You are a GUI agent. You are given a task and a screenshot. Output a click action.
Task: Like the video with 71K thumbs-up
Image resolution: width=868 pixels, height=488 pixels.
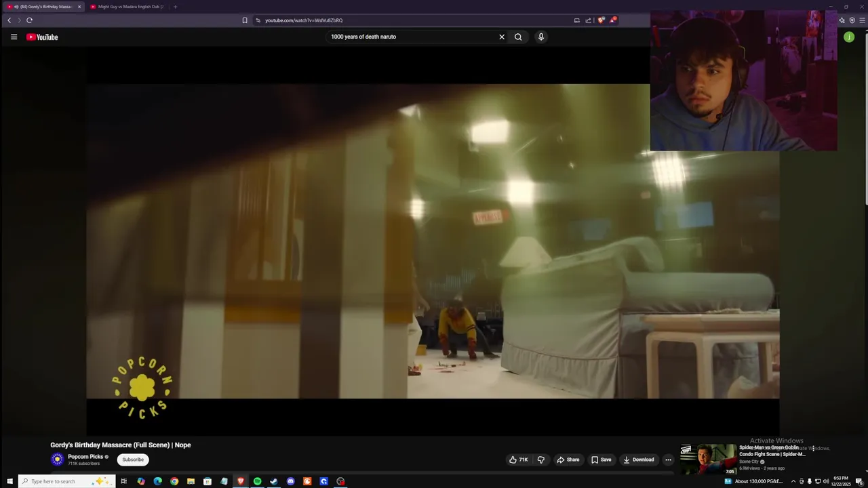coord(519,460)
